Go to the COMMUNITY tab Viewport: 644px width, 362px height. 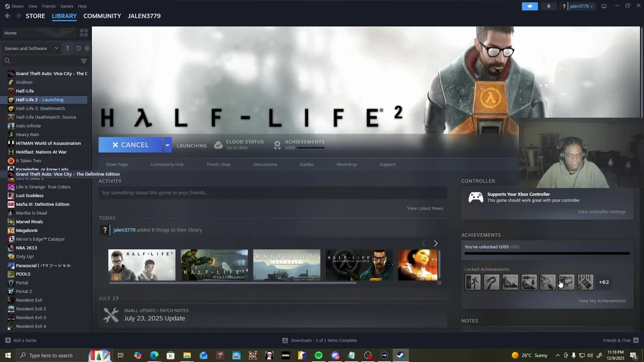click(x=102, y=16)
